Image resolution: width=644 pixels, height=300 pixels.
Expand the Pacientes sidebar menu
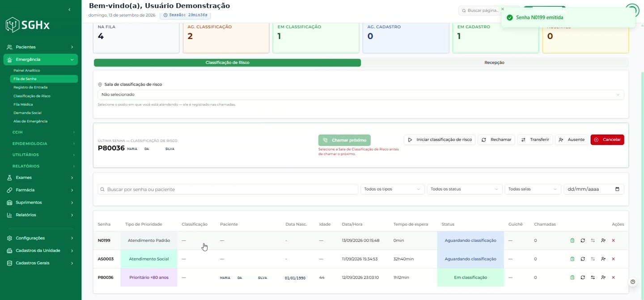pos(40,47)
